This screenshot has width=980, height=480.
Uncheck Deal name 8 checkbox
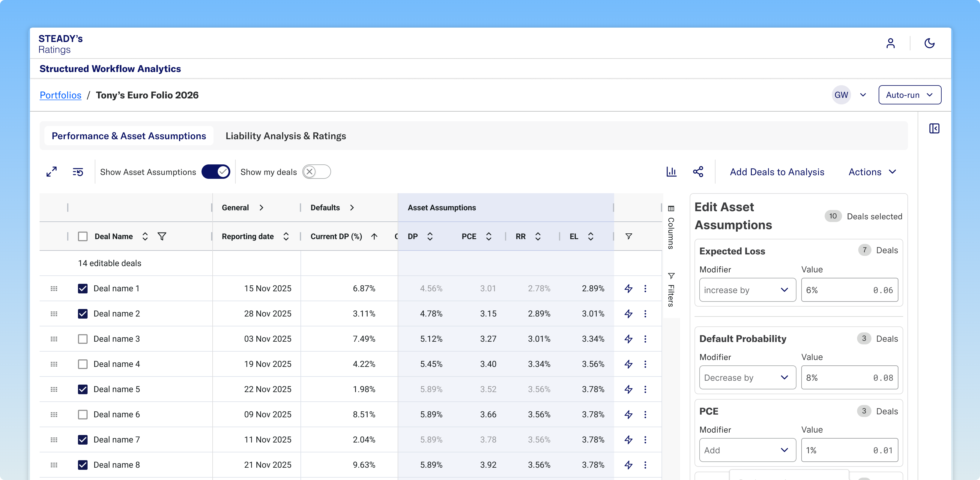pyautogui.click(x=82, y=465)
